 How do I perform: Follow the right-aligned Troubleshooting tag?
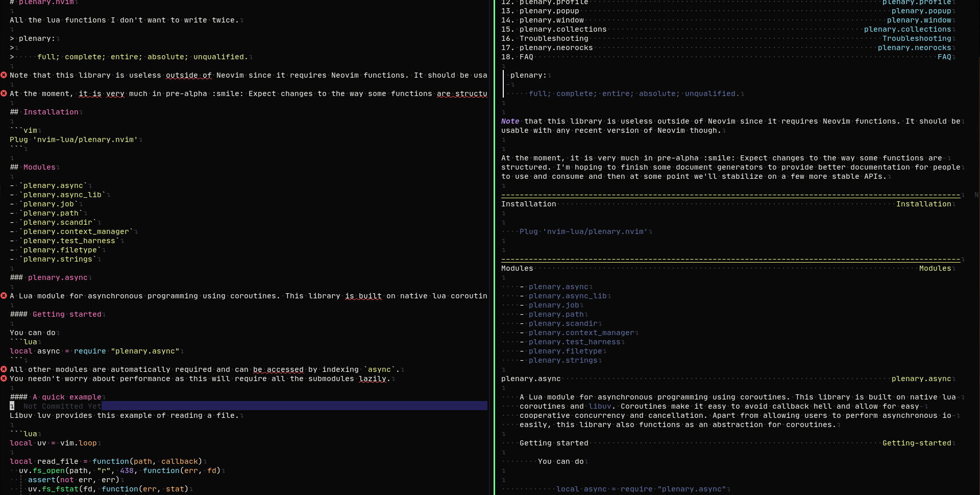pyautogui.click(x=917, y=38)
